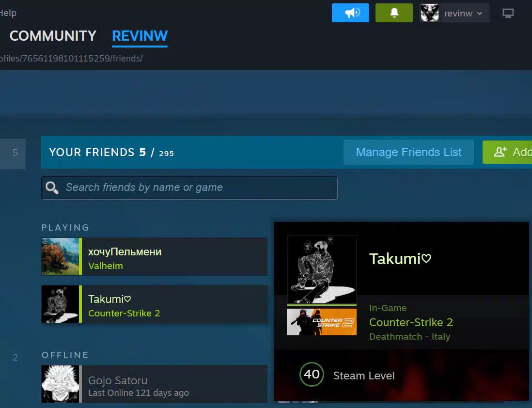Focus the Search friends input field
This screenshot has height=408, width=532.
coord(189,188)
